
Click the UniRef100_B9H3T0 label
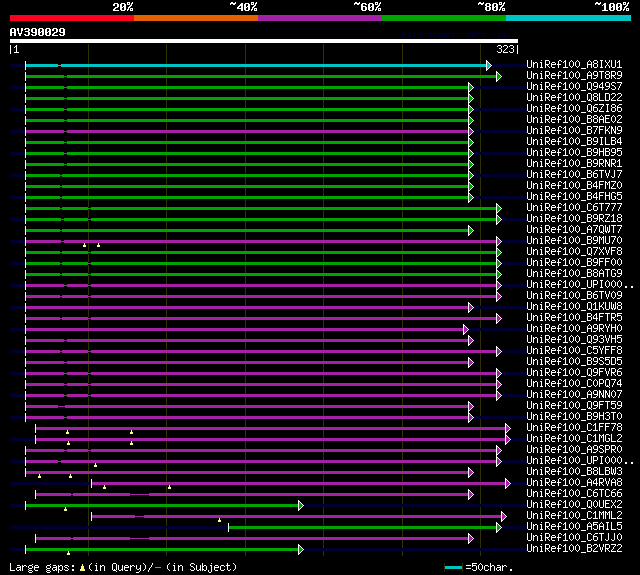pyautogui.click(x=574, y=417)
